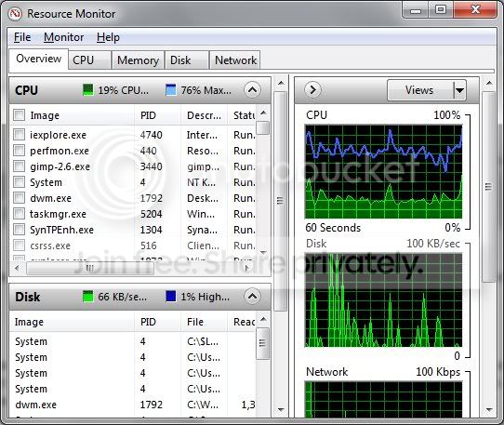Sort Disk list by PID column header
Image resolution: width=504 pixels, height=425 pixels.
click(x=157, y=322)
